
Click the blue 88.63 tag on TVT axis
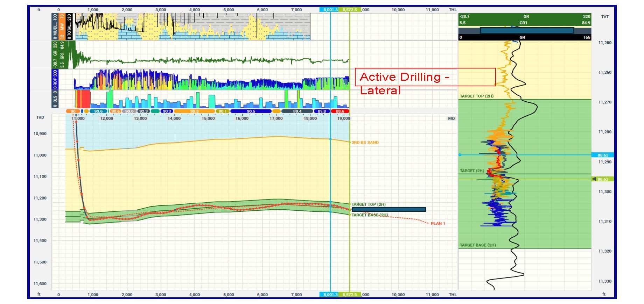click(x=603, y=155)
